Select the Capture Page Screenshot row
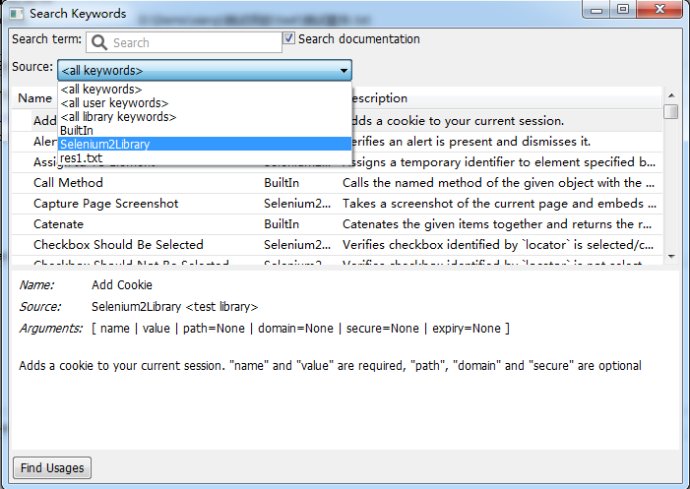This screenshot has width=690, height=489. point(337,203)
